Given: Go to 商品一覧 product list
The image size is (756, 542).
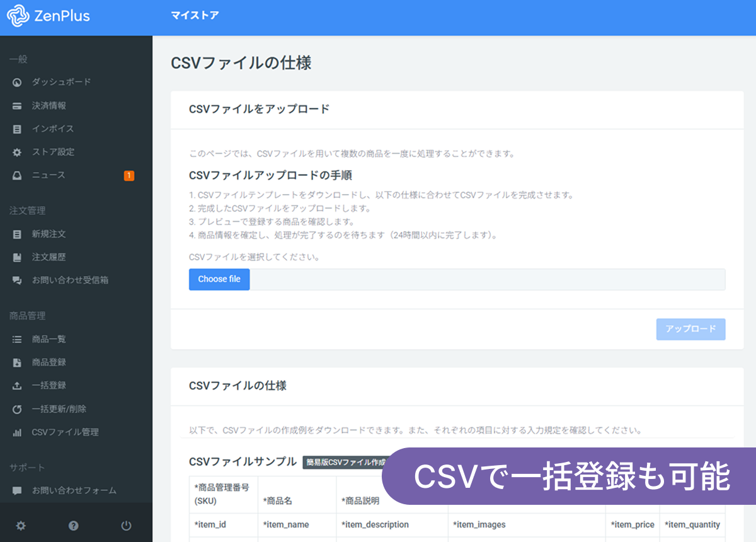Looking at the screenshot, I should [x=49, y=339].
